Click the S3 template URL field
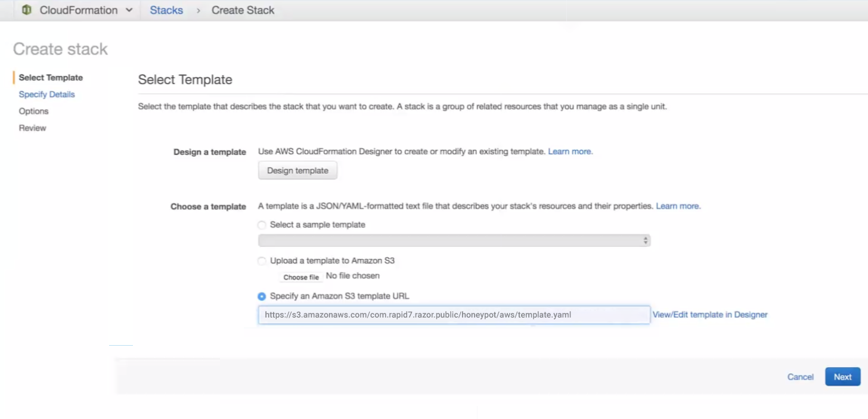This screenshot has height=419, width=868. (x=454, y=315)
